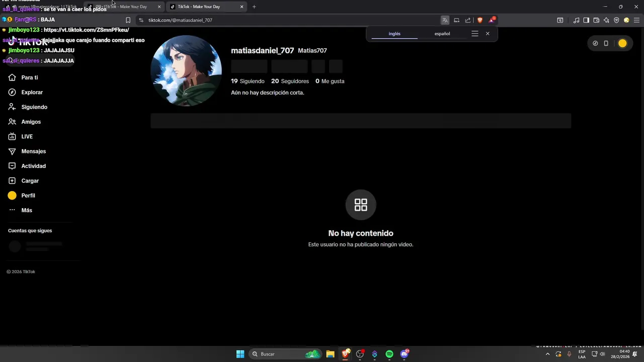
Task: Open volume control in system tray
Action: (602, 354)
